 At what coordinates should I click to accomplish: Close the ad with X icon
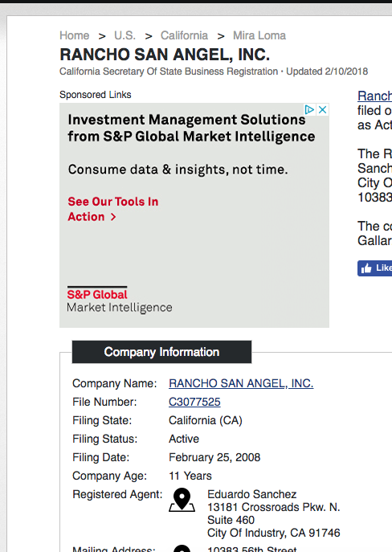[x=322, y=109]
